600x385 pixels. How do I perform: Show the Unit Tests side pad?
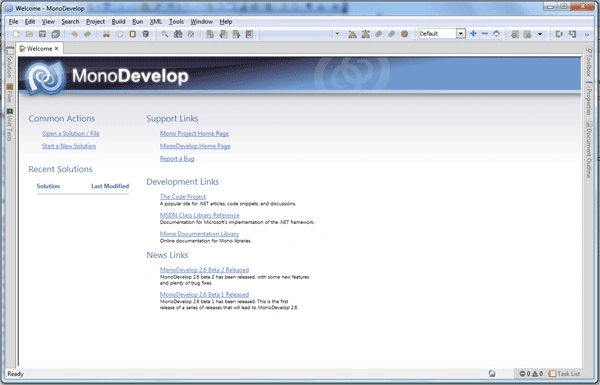coord(10,125)
